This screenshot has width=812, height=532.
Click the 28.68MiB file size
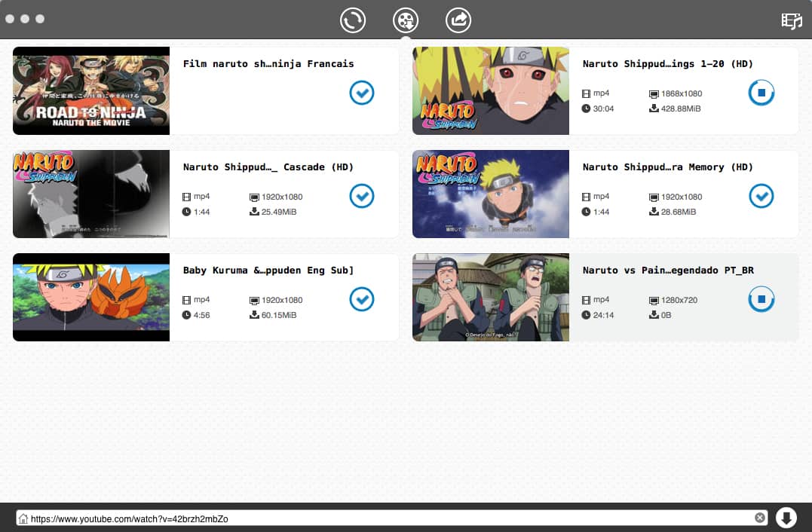[x=679, y=212]
